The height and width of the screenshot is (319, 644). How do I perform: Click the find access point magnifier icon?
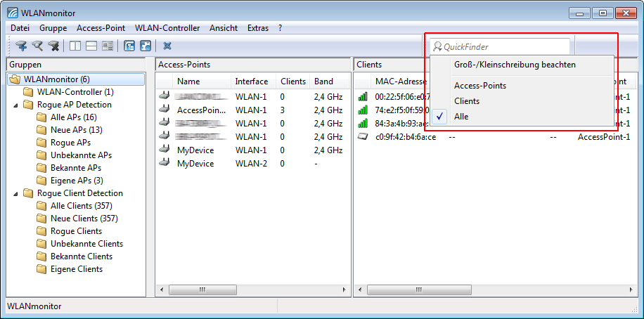coord(37,46)
